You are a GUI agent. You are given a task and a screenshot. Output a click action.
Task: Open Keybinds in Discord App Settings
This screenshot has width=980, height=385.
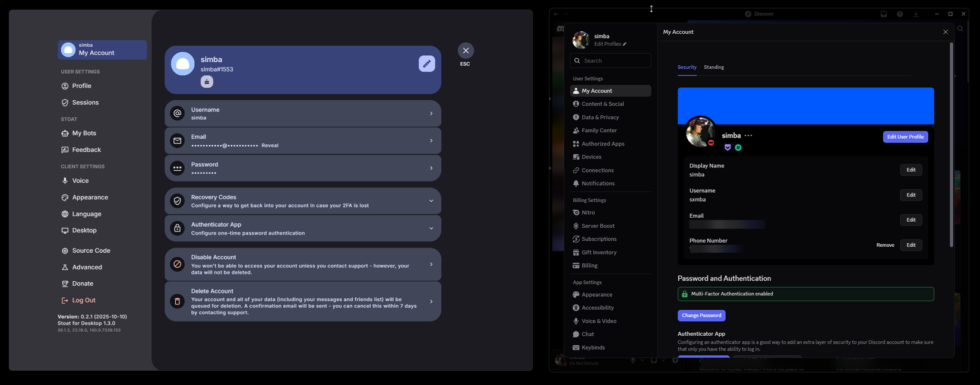pos(611,348)
